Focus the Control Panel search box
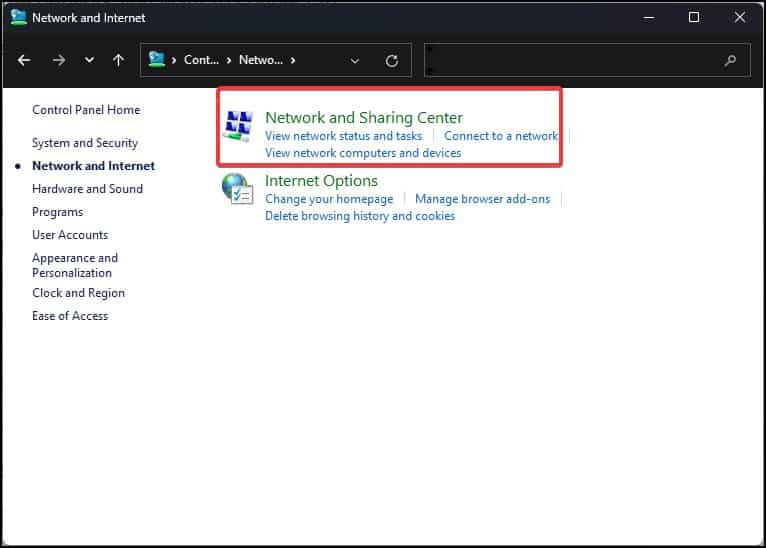The height and width of the screenshot is (548, 766). tap(587, 60)
